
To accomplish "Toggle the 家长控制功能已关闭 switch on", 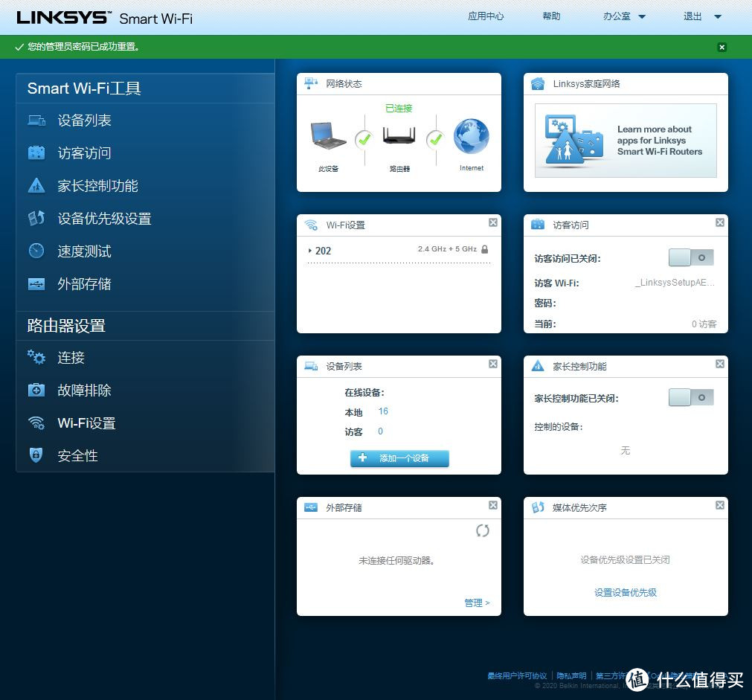I will coord(691,397).
